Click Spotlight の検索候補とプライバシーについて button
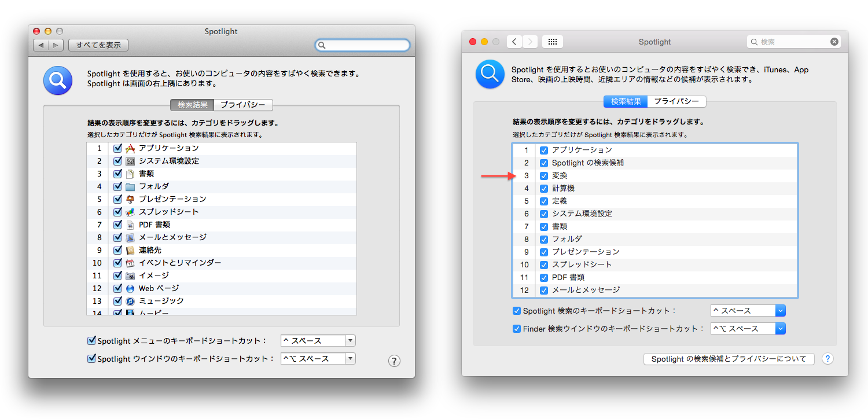The width and height of the screenshot is (868, 419). [729, 359]
